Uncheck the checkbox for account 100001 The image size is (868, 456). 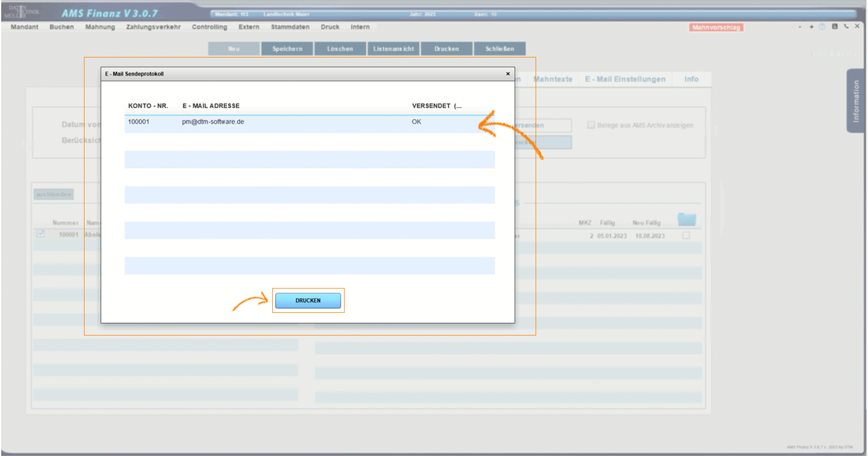pyautogui.click(x=41, y=234)
